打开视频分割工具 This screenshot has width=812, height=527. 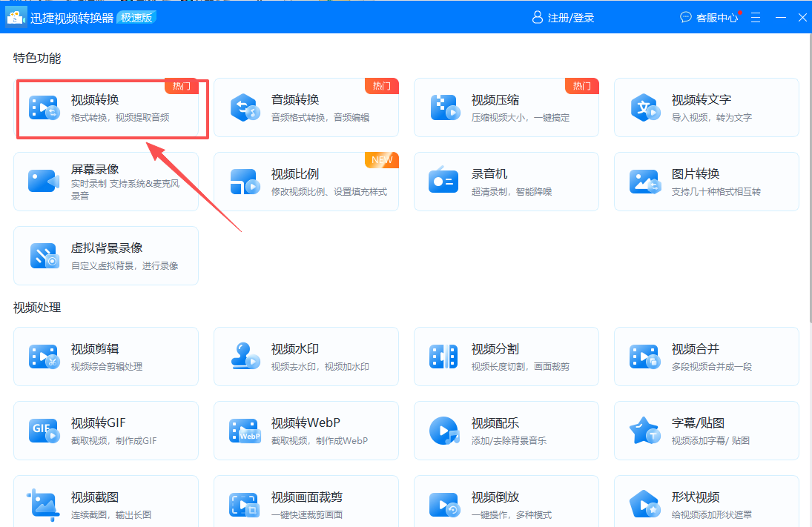point(506,357)
